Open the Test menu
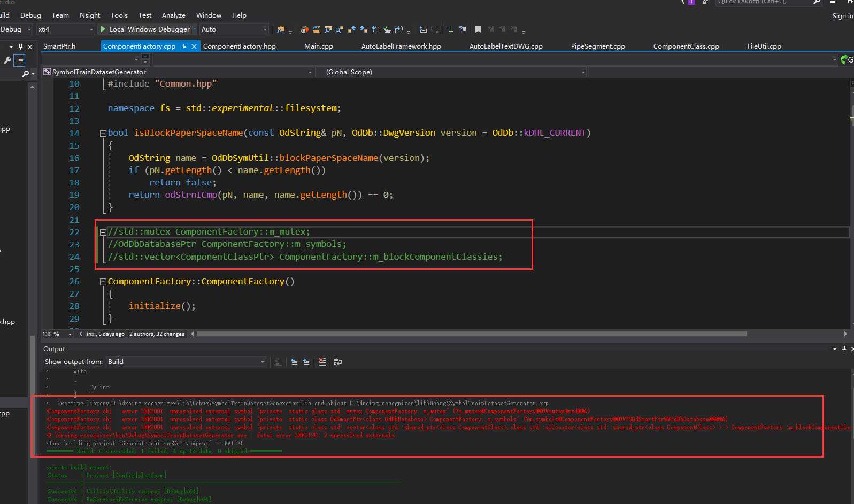The image size is (854, 504). coord(145,15)
